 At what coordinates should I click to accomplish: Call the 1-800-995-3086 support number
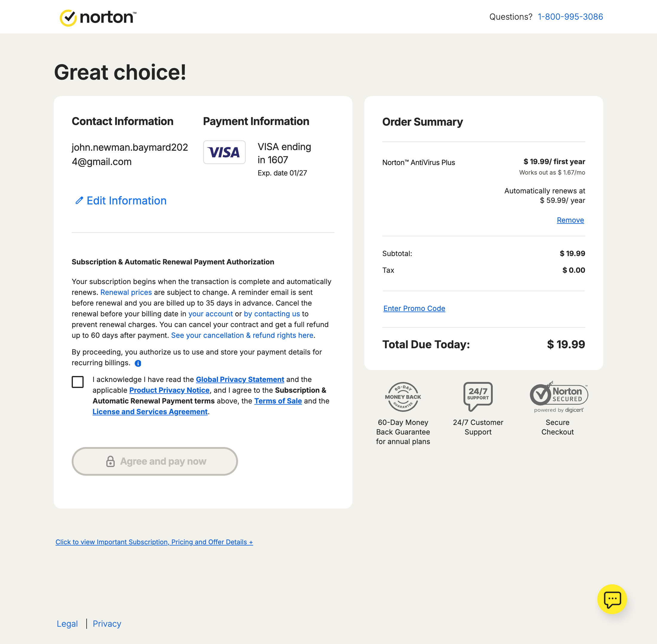click(x=570, y=16)
